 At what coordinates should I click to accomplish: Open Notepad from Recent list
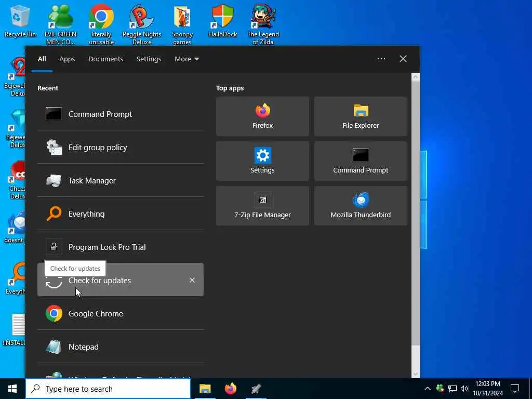[x=121, y=347]
